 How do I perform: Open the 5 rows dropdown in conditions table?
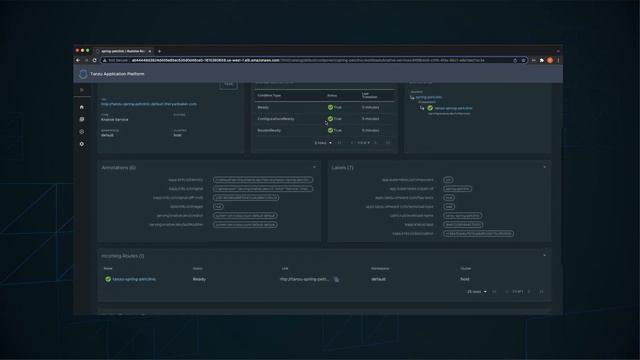[x=323, y=143]
